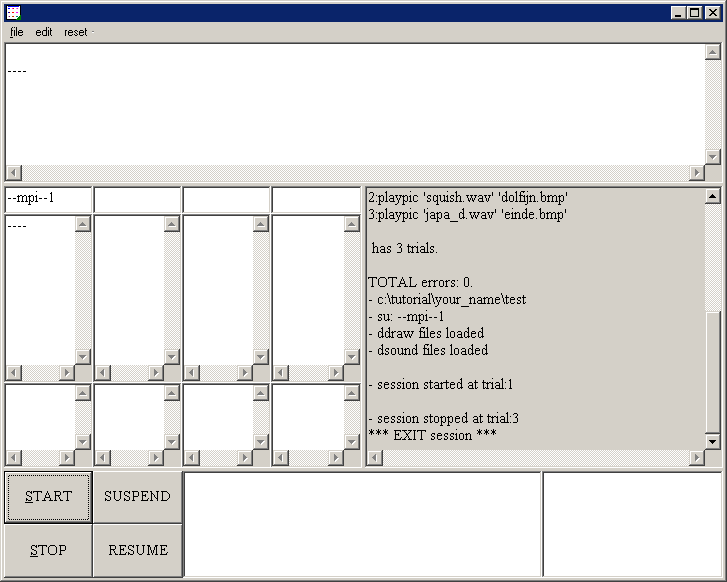Click the application icon in the title bar

coord(14,13)
